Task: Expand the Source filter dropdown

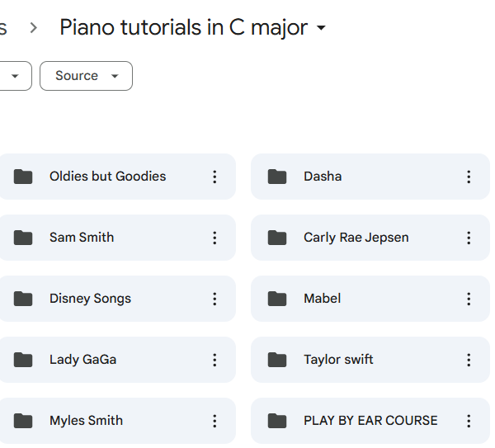Action: click(86, 76)
